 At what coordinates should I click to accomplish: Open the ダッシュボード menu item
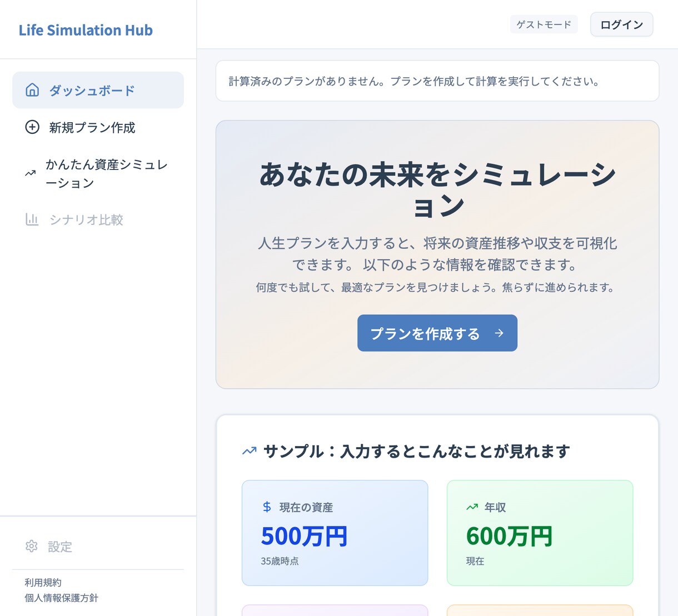pos(98,90)
